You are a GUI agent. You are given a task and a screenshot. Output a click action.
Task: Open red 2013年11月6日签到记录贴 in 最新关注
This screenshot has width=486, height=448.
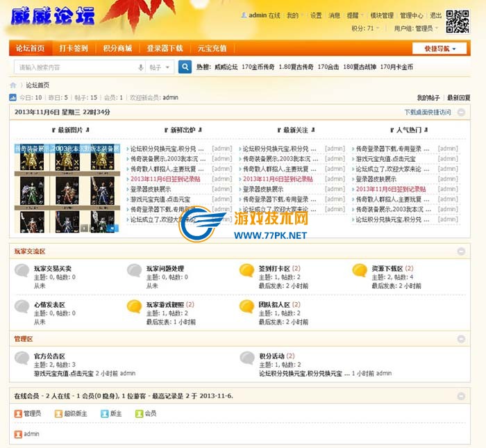(x=278, y=179)
